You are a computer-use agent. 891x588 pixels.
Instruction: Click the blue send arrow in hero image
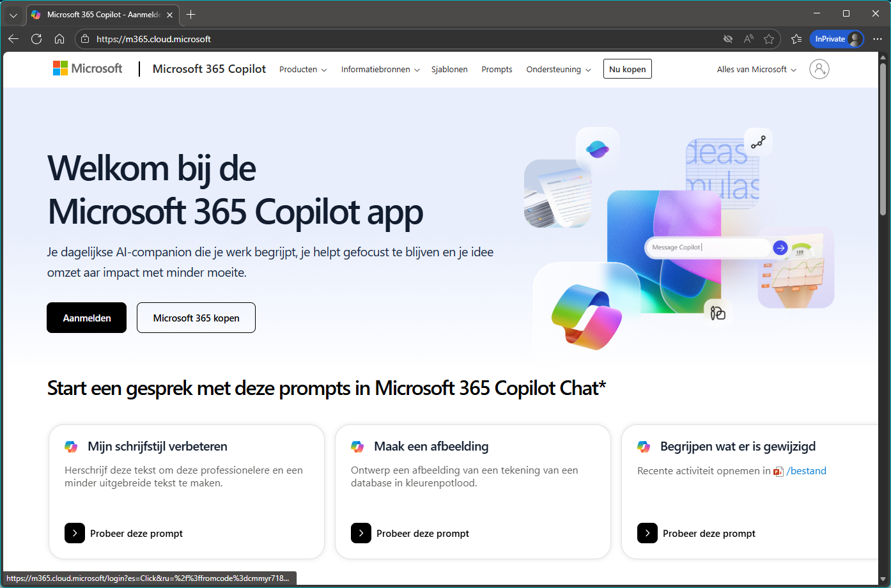click(x=780, y=247)
